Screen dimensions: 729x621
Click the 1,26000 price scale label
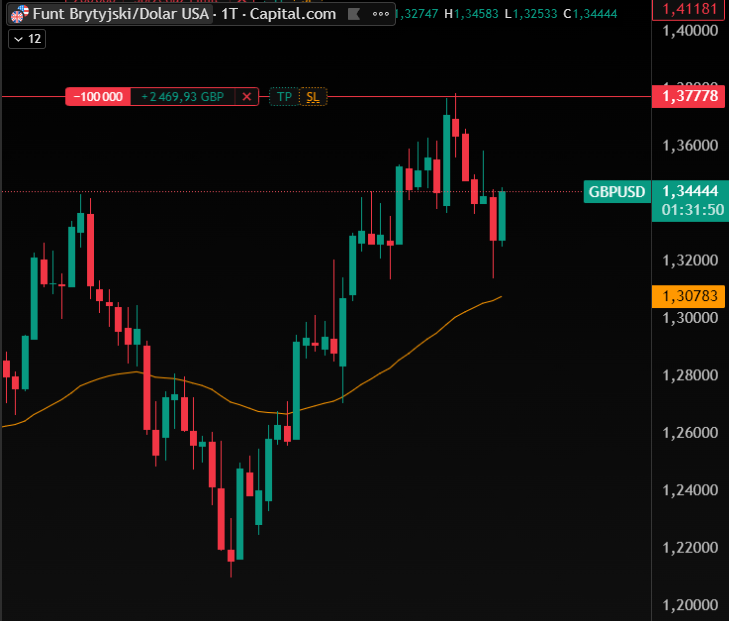(690, 433)
